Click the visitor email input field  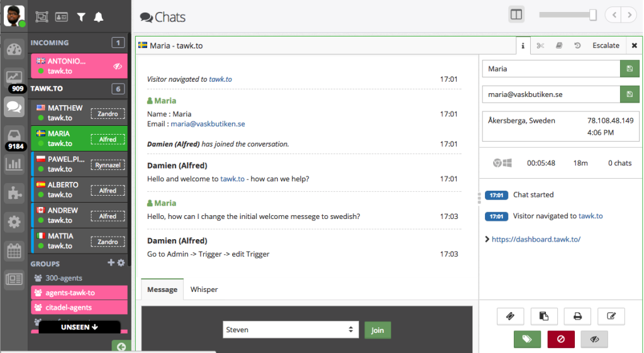tap(551, 94)
